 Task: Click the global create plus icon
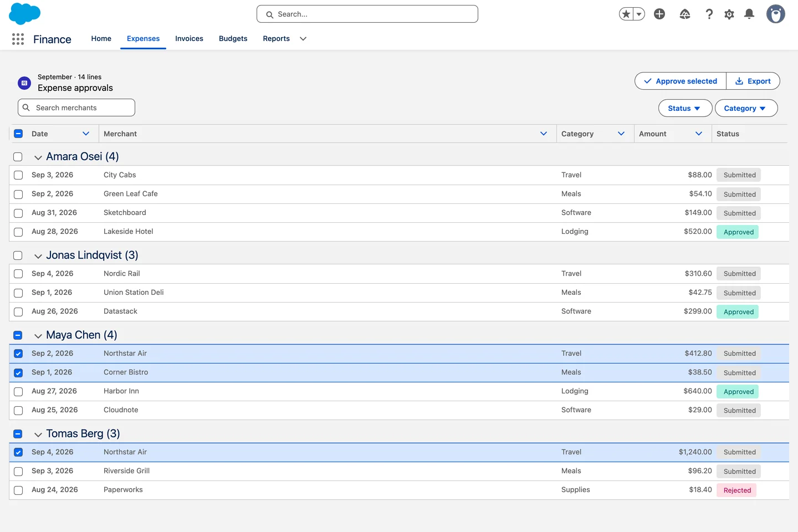pos(659,14)
